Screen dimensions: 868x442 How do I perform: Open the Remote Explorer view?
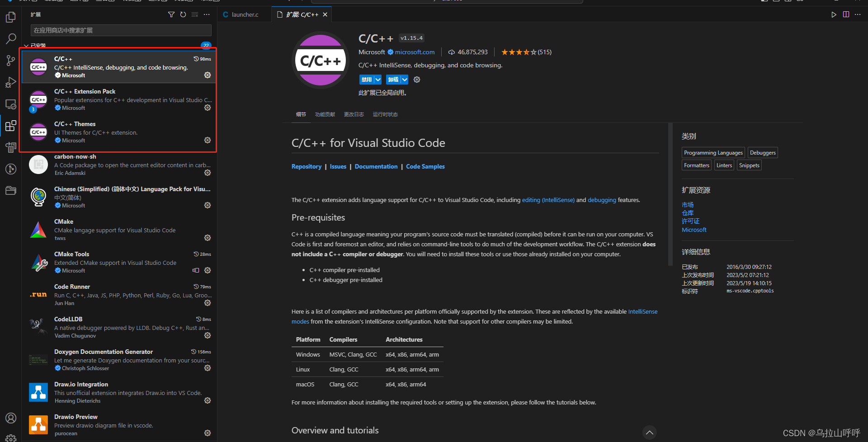[x=11, y=104]
